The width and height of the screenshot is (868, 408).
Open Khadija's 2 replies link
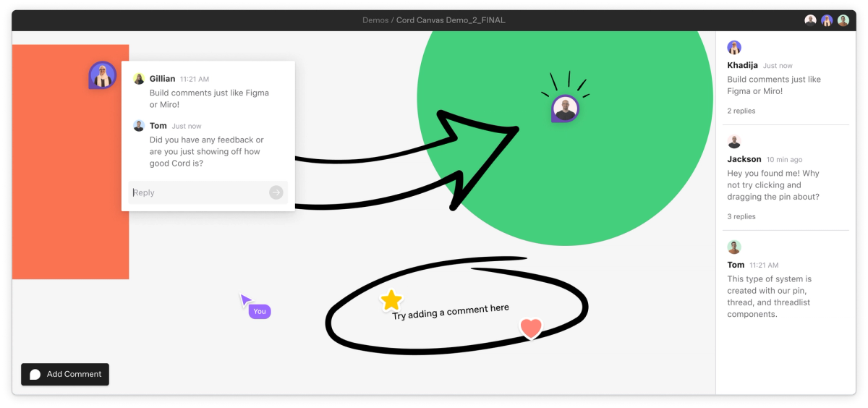741,111
